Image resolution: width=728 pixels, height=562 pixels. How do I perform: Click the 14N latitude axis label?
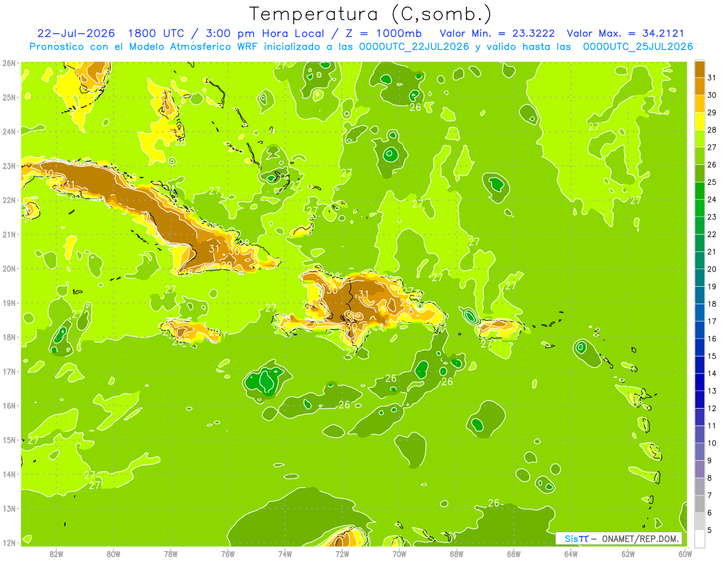[x=8, y=474]
